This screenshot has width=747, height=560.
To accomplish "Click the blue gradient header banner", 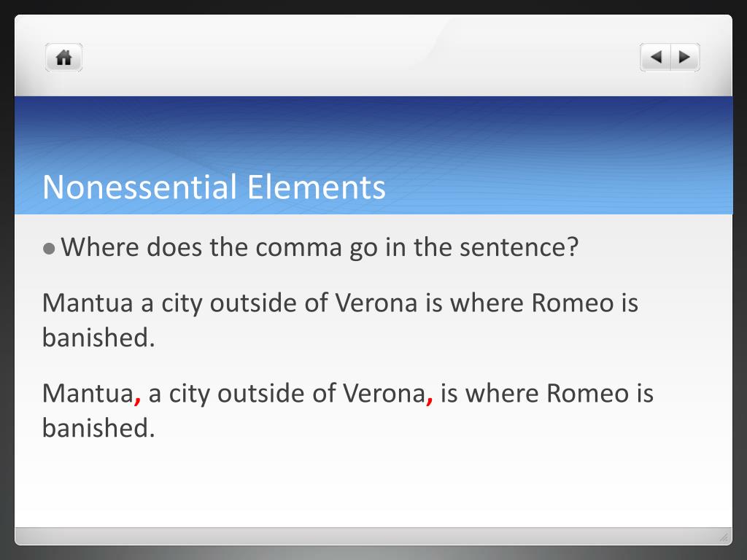I will point(373,155).
